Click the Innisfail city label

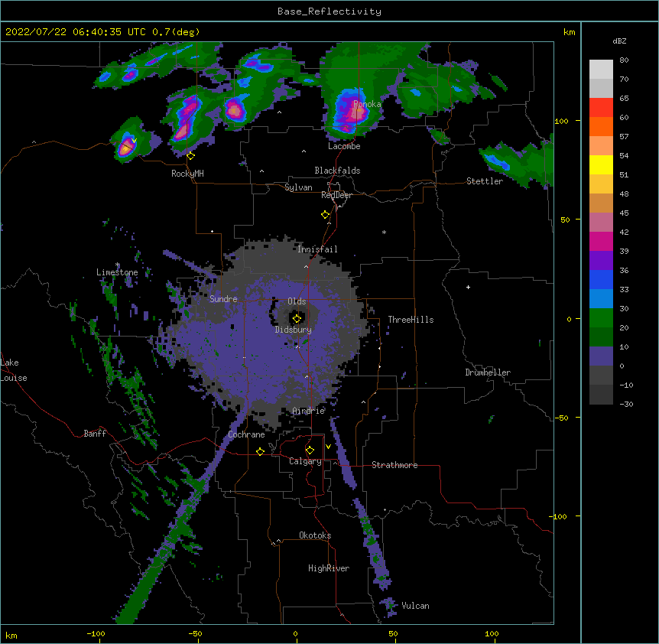point(317,249)
